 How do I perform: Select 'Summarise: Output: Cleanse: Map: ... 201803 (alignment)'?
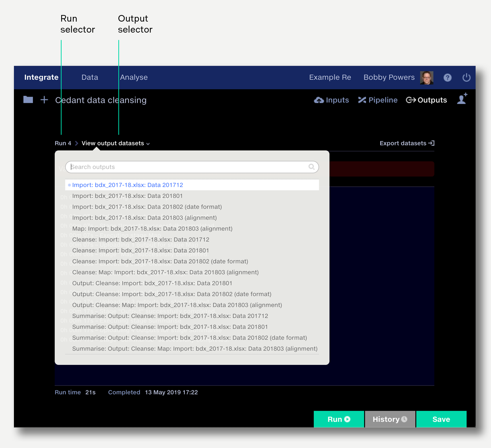(x=192, y=348)
